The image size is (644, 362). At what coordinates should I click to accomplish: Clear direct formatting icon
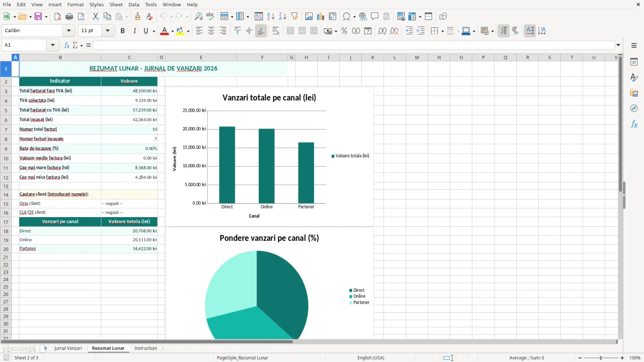pyautogui.click(x=150, y=17)
